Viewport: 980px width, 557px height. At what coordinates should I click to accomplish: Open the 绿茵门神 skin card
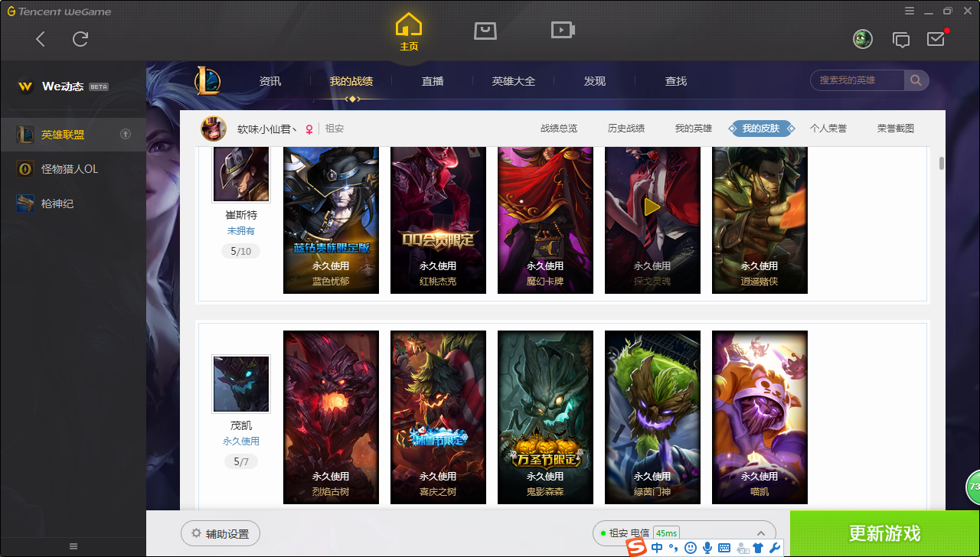pyautogui.click(x=652, y=417)
